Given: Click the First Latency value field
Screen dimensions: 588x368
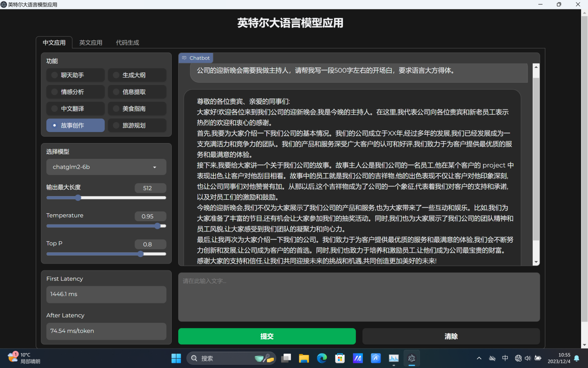Looking at the screenshot, I should click(106, 295).
